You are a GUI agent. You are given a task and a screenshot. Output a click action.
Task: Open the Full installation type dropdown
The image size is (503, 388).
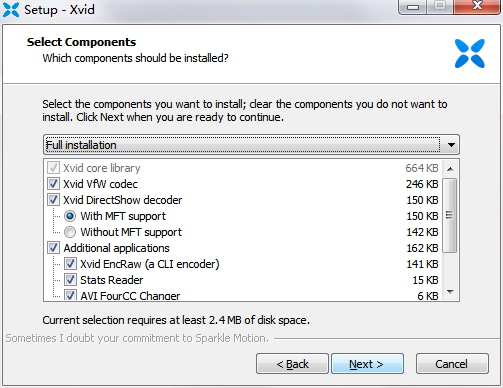click(251, 145)
